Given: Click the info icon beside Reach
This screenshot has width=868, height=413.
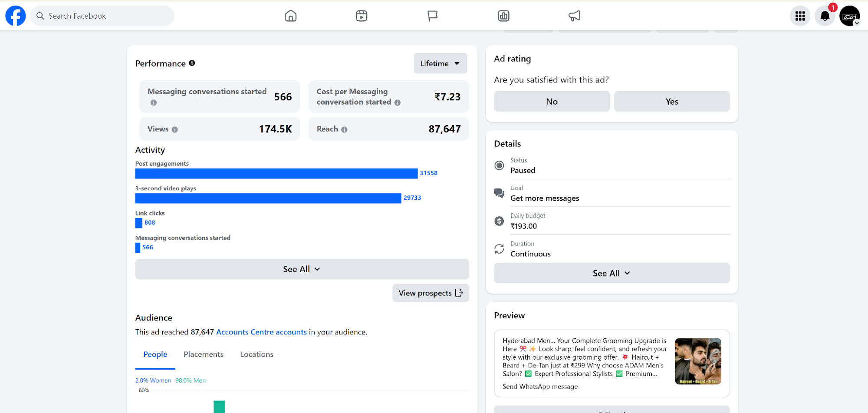Looking at the screenshot, I should (x=344, y=129).
